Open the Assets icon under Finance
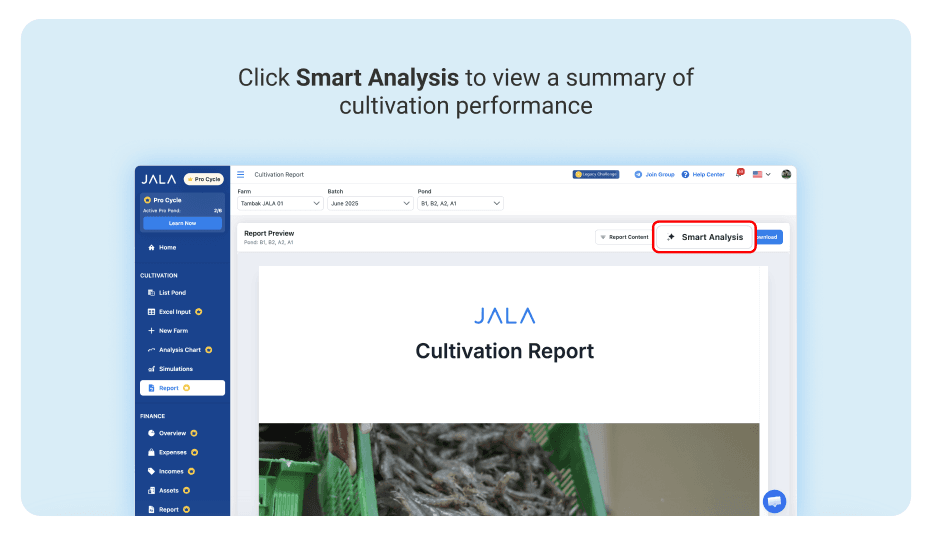 click(152, 491)
